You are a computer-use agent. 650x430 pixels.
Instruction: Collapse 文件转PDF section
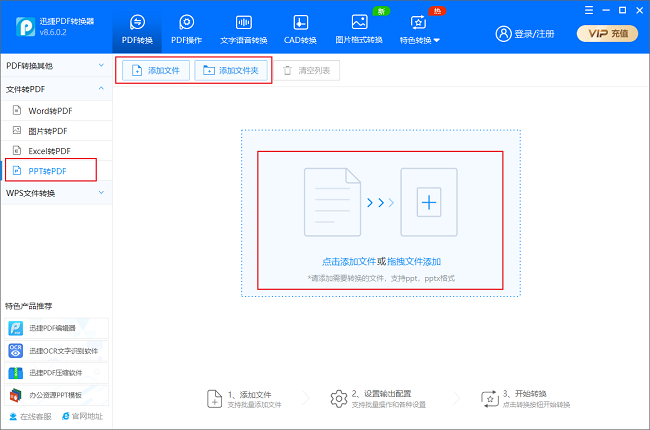coord(57,89)
